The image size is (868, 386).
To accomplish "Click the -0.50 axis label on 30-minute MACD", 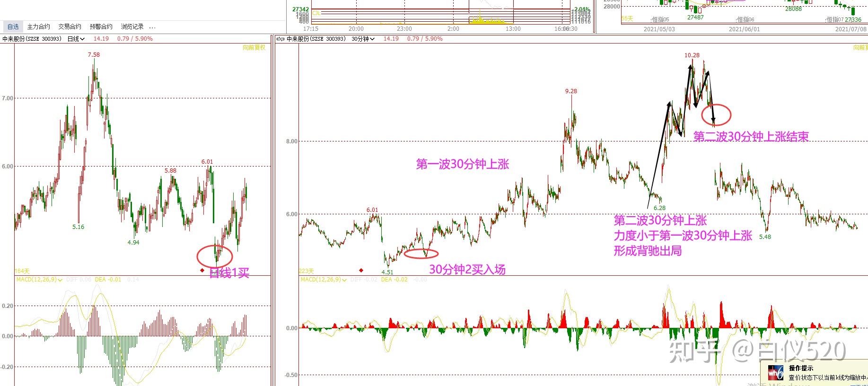I will [291, 375].
